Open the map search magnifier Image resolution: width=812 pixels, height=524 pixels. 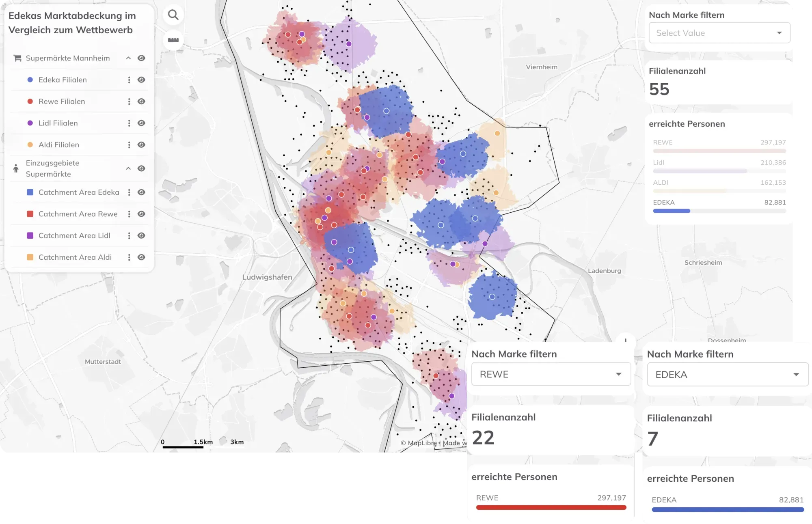coord(173,15)
